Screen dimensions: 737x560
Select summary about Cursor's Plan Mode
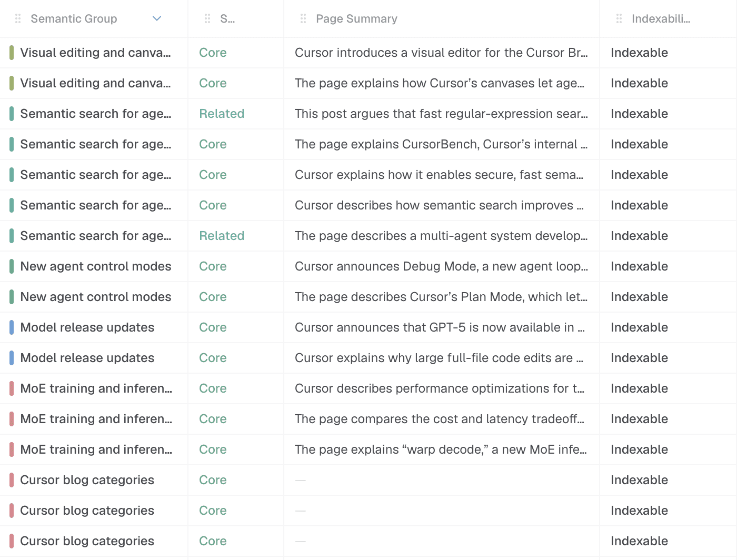coord(441,297)
